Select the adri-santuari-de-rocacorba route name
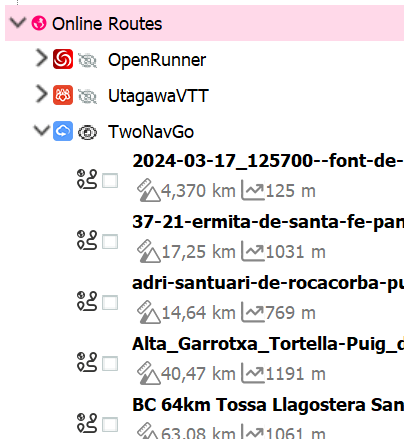The height and width of the screenshot is (439, 404). tap(268, 284)
